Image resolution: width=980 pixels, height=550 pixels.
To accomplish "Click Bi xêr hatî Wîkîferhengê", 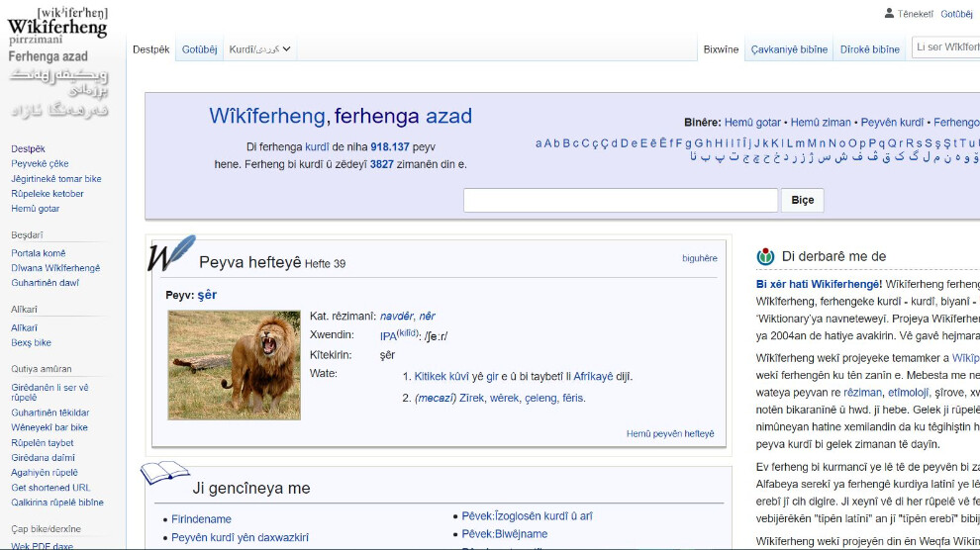I will pos(819,284).
